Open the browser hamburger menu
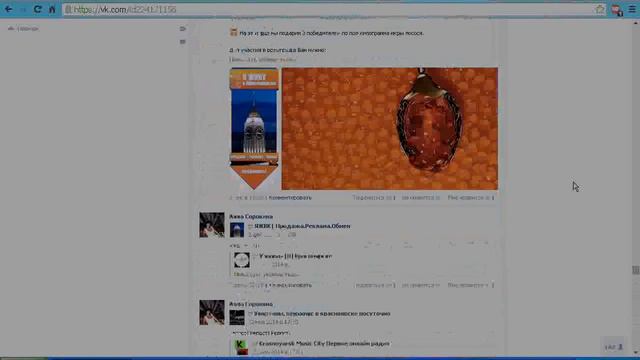The image size is (640, 360). coord(632,9)
